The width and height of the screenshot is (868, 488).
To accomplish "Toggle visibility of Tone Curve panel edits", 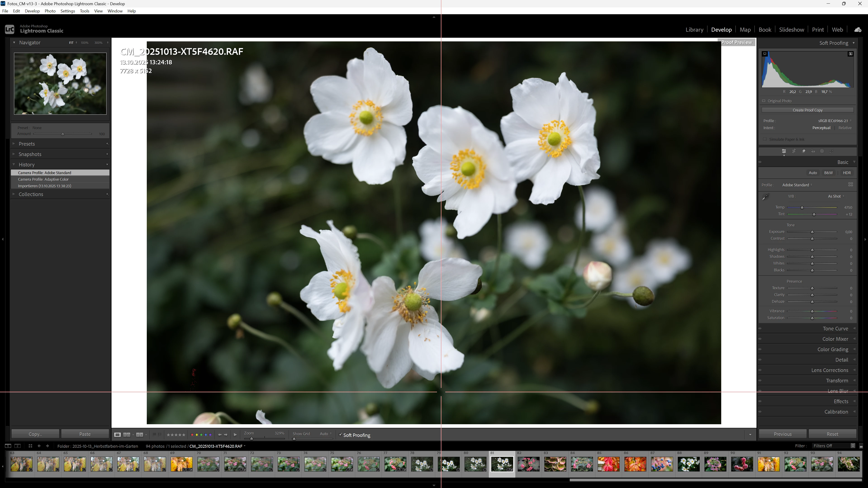I will tap(760, 329).
